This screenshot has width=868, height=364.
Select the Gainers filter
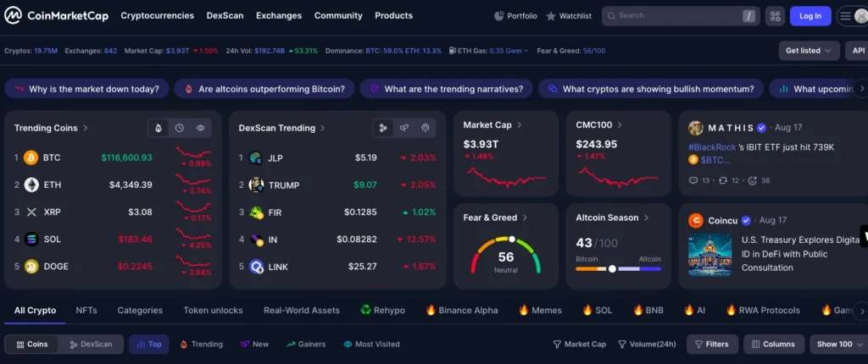click(305, 344)
